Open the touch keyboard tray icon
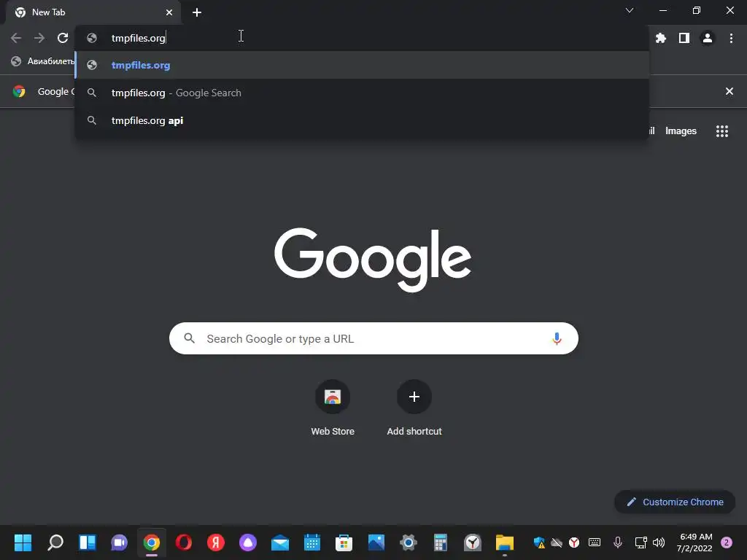 tap(594, 542)
